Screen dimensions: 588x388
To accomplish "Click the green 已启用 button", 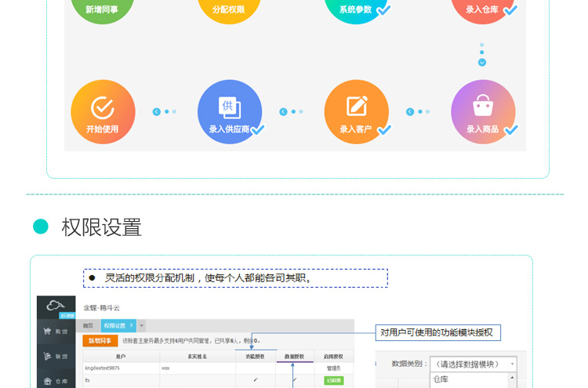I will (333, 380).
